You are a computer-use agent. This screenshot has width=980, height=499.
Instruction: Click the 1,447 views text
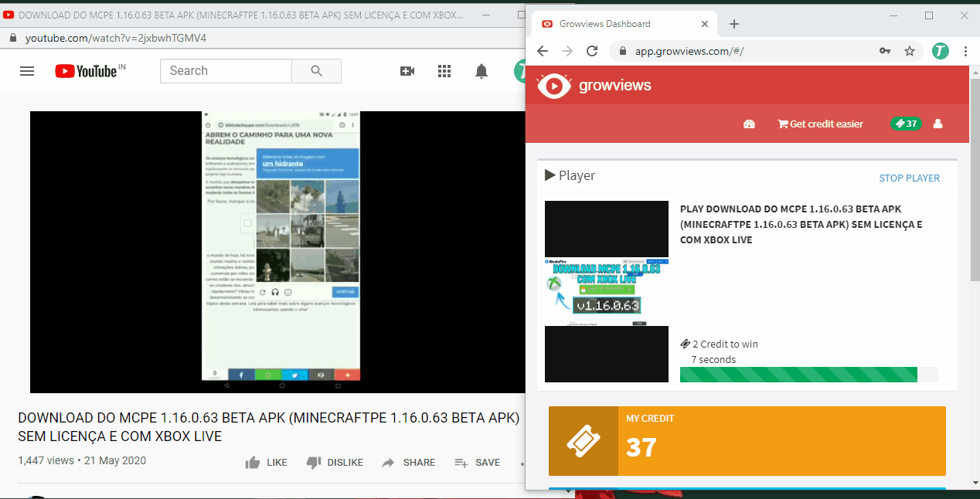46,460
